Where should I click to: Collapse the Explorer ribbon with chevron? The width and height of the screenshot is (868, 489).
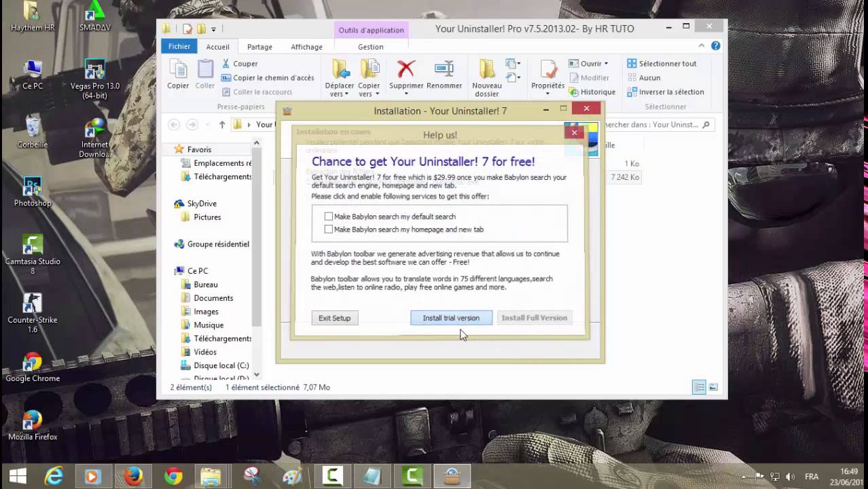click(x=702, y=46)
